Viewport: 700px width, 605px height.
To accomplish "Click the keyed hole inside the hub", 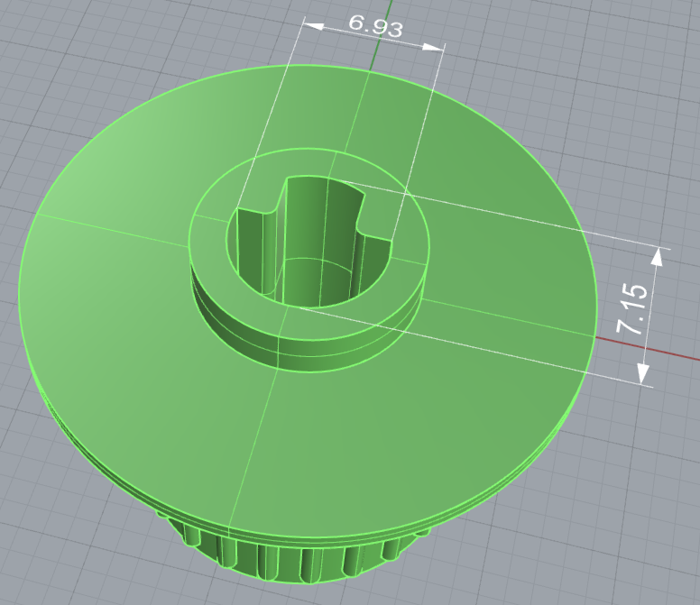I will (309, 242).
